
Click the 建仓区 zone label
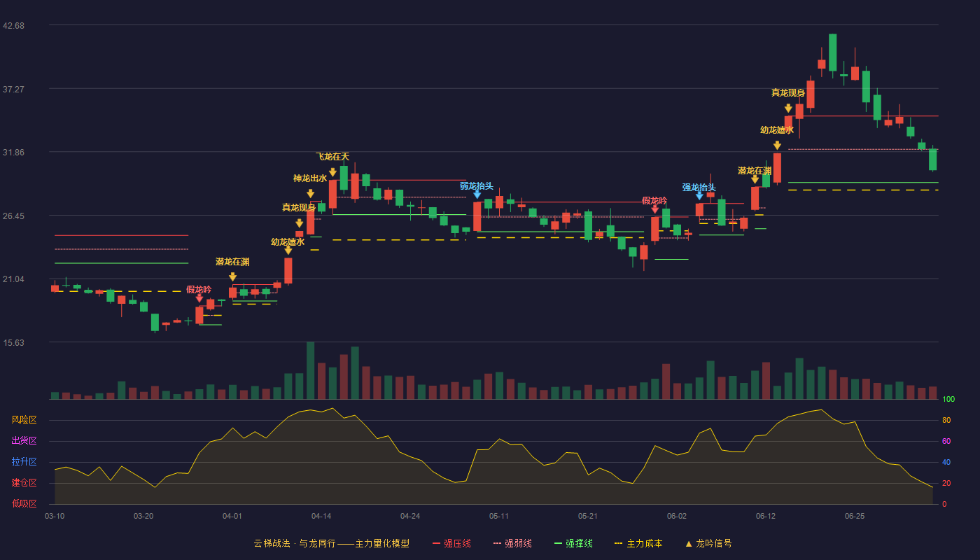24,483
